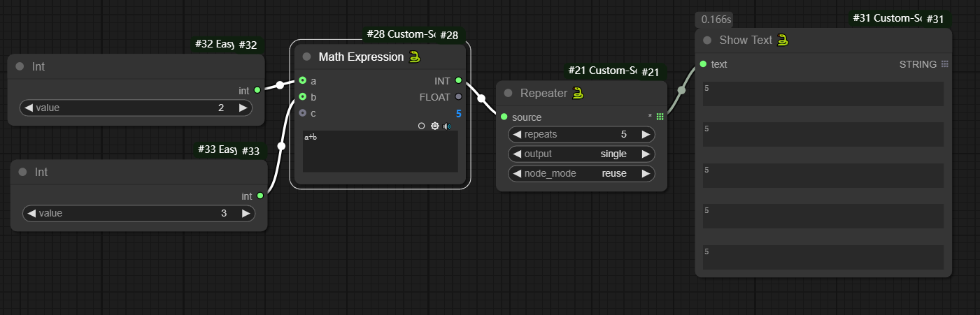The width and height of the screenshot is (980, 315).
Task: Open the node_mode 'reuse' value selector
Action: [613, 173]
